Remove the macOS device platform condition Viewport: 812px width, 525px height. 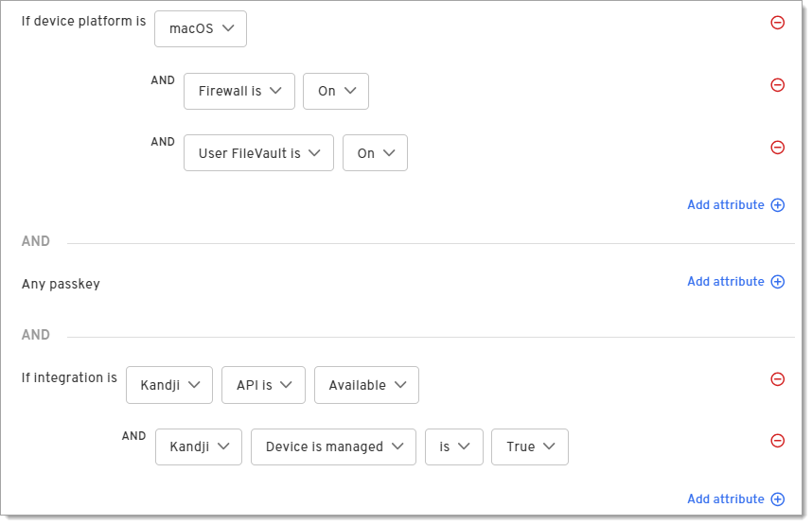coord(778,23)
